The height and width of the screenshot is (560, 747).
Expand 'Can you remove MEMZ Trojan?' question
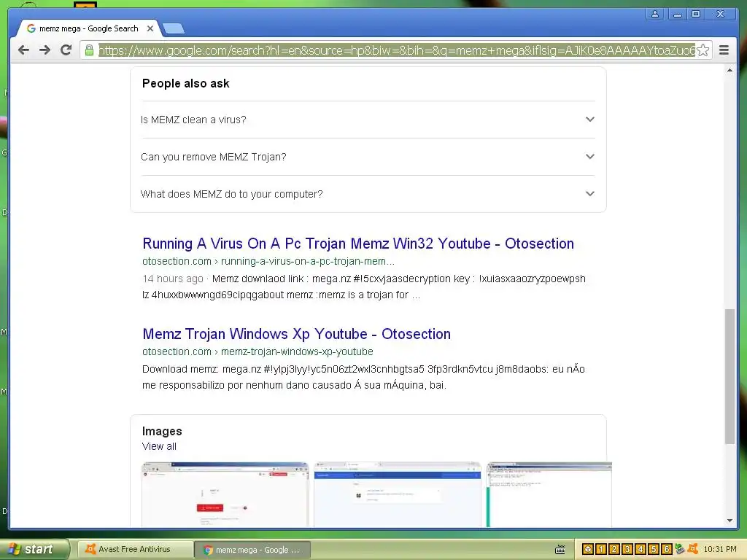(368, 157)
